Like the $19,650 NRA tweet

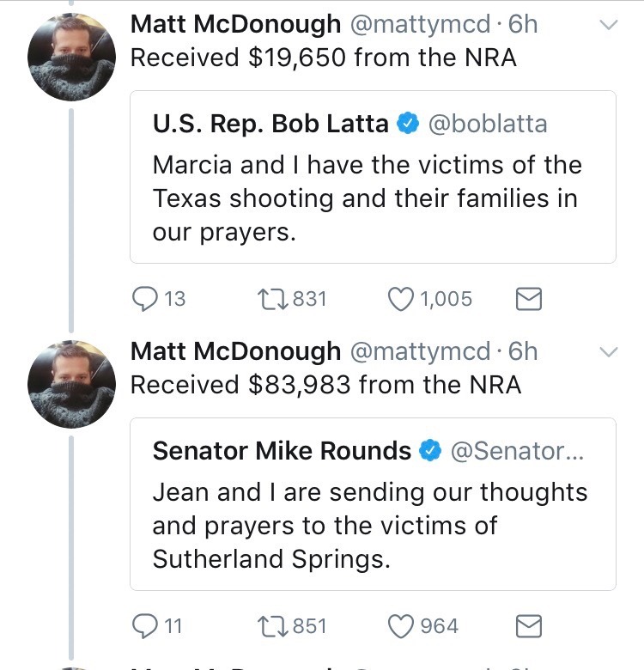(401, 299)
